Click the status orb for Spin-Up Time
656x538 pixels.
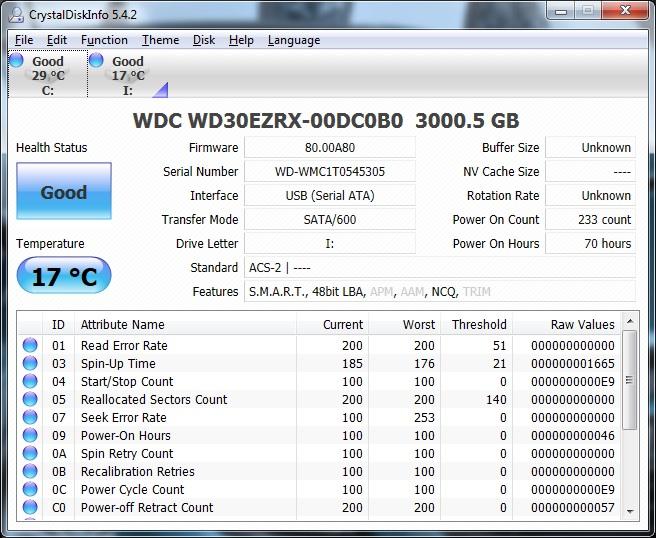click(30, 363)
